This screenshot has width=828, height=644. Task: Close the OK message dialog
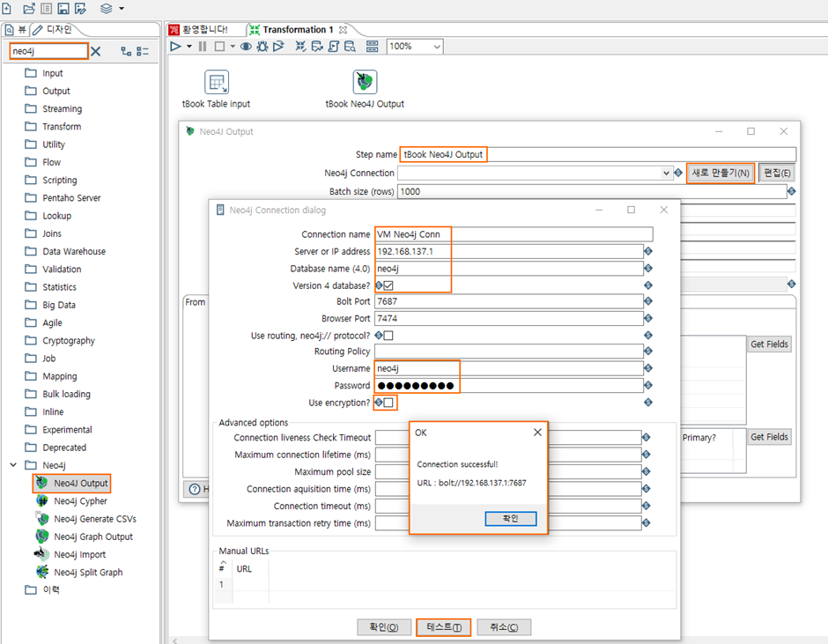537,433
